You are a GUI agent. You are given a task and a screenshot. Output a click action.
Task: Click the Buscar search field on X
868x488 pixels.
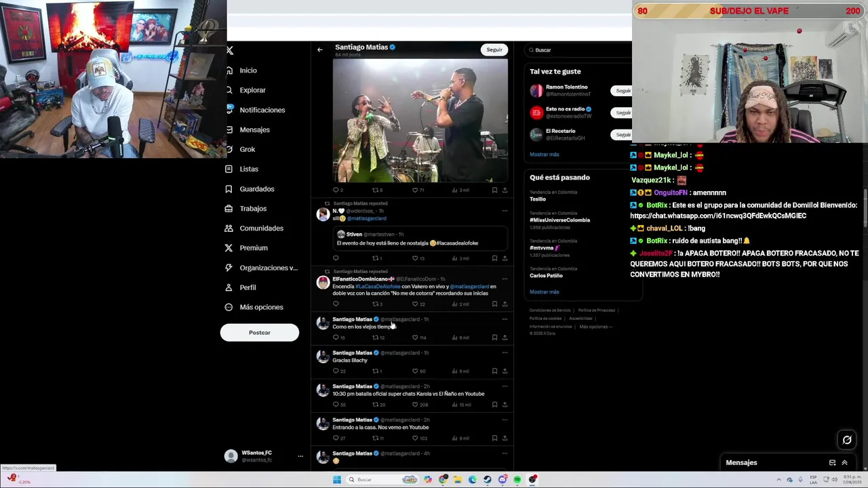[580, 49]
